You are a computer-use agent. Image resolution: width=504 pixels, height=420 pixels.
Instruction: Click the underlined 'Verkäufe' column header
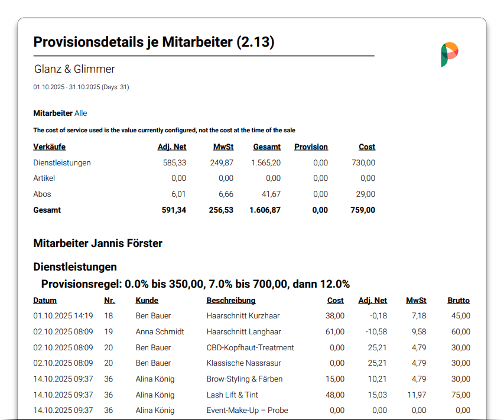click(49, 147)
